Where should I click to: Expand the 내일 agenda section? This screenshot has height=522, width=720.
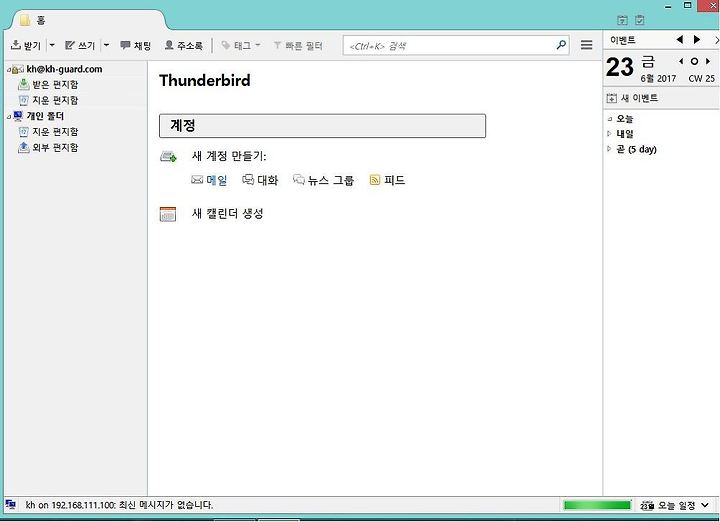click(609, 134)
